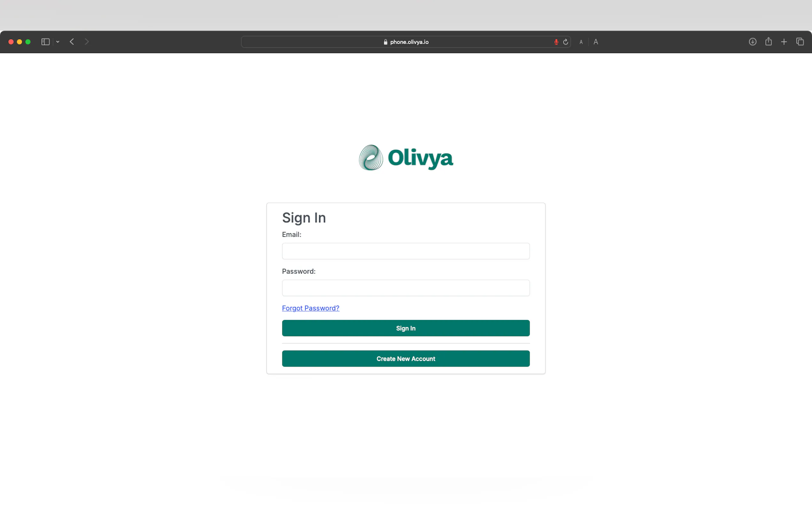Screen dimensions: 812x508
Task: Go forward with the forward arrow
Action: [87, 42]
